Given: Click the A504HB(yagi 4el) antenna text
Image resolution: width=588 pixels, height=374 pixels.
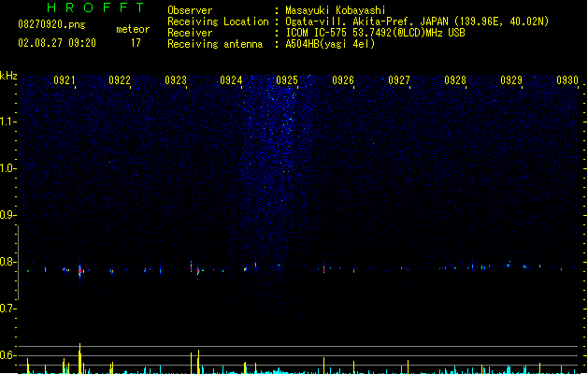Looking at the screenshot, I should [330, 44].
